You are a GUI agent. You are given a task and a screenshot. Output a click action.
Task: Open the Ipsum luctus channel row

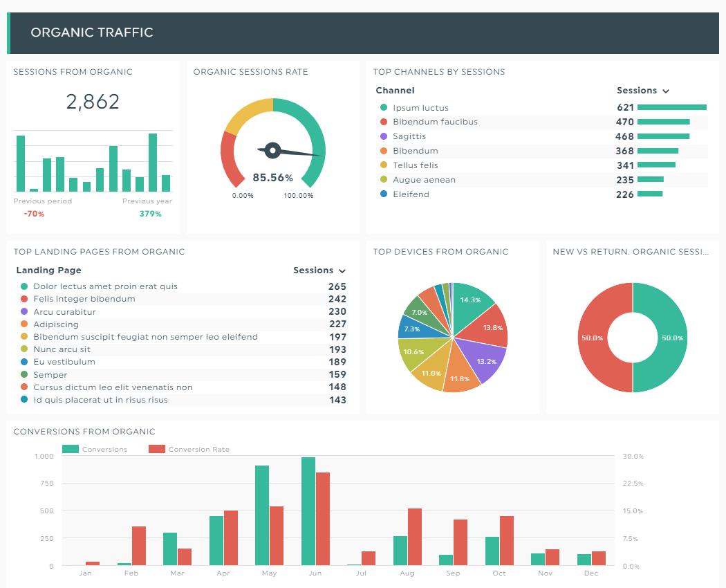pos(420,108)
